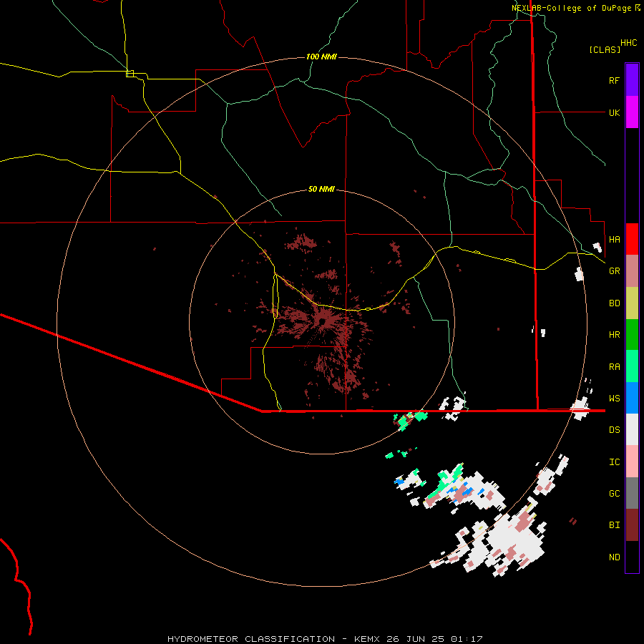Click the yellow BD legend color swatch
Image resolution: width=644 pixels, height=644 pixels.
point(632,303)
